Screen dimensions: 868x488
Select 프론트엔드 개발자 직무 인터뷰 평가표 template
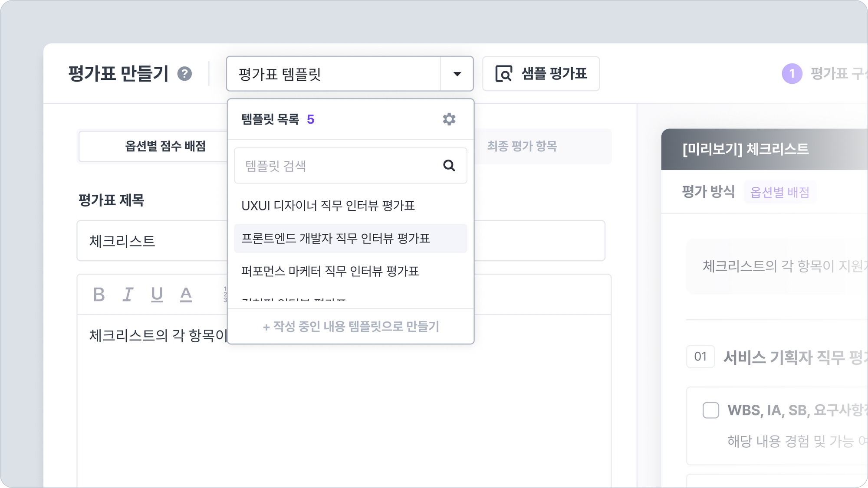click(335, 238)
